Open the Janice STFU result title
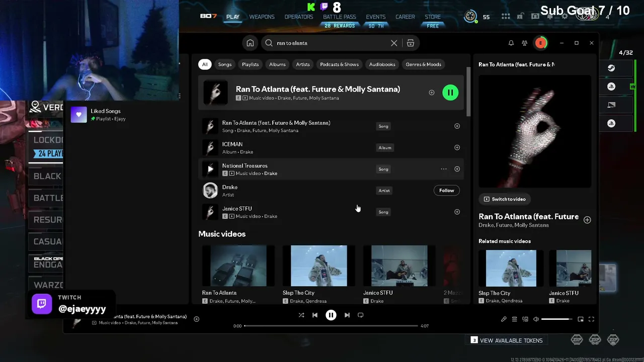 click(x=237, y=209)
